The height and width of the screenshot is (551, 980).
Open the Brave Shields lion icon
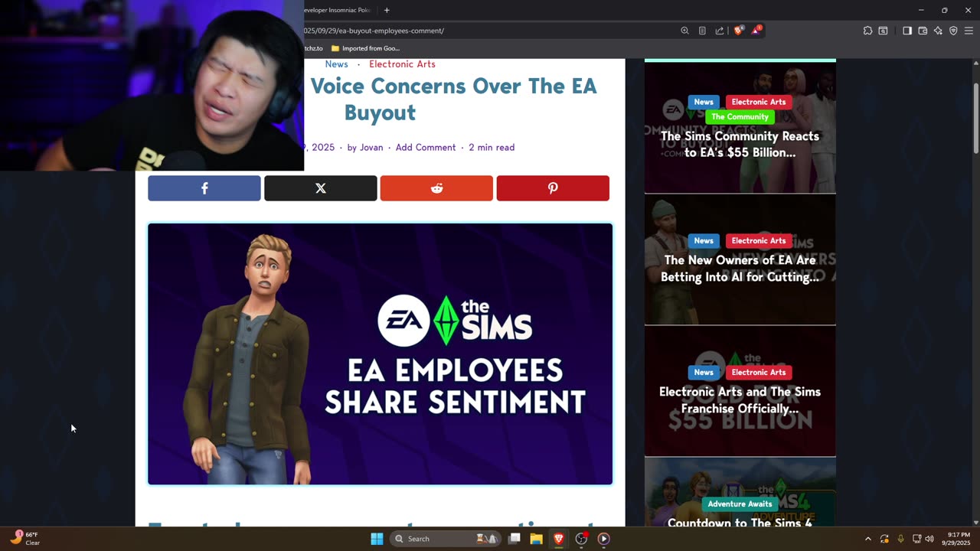point(739,31)
